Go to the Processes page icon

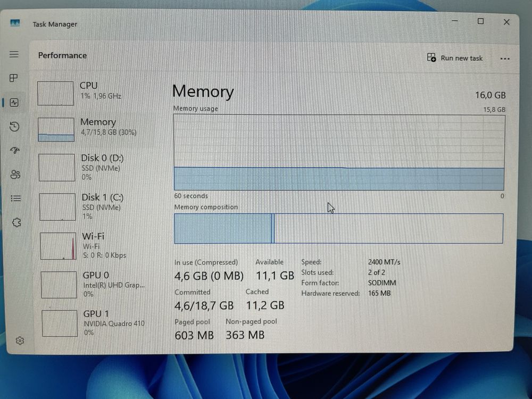coord(14,78)
